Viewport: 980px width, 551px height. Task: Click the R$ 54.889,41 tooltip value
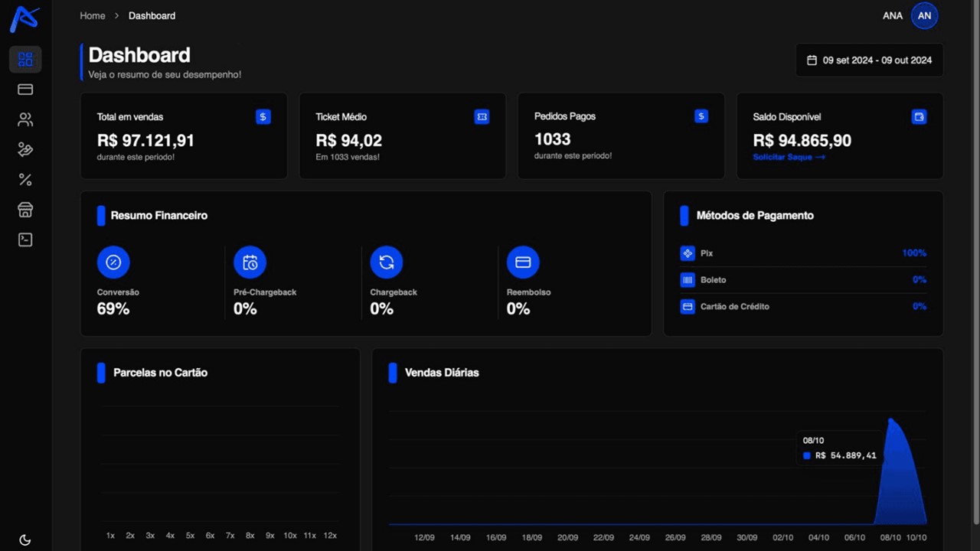(846, 455)
